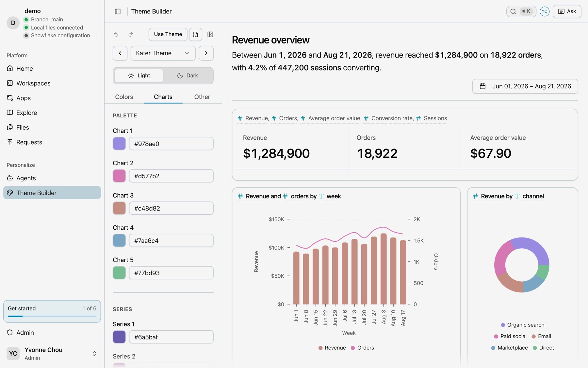588x368 pixels.
Task: Open the Ask chat button
Action: coord(567,11)
